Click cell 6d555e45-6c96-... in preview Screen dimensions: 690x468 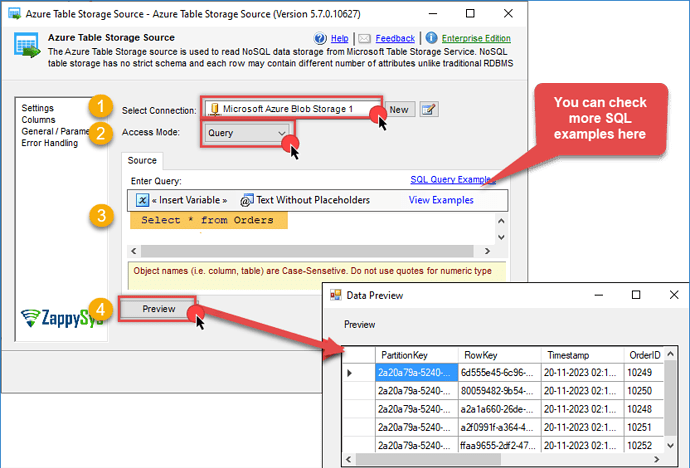[499, 373]
